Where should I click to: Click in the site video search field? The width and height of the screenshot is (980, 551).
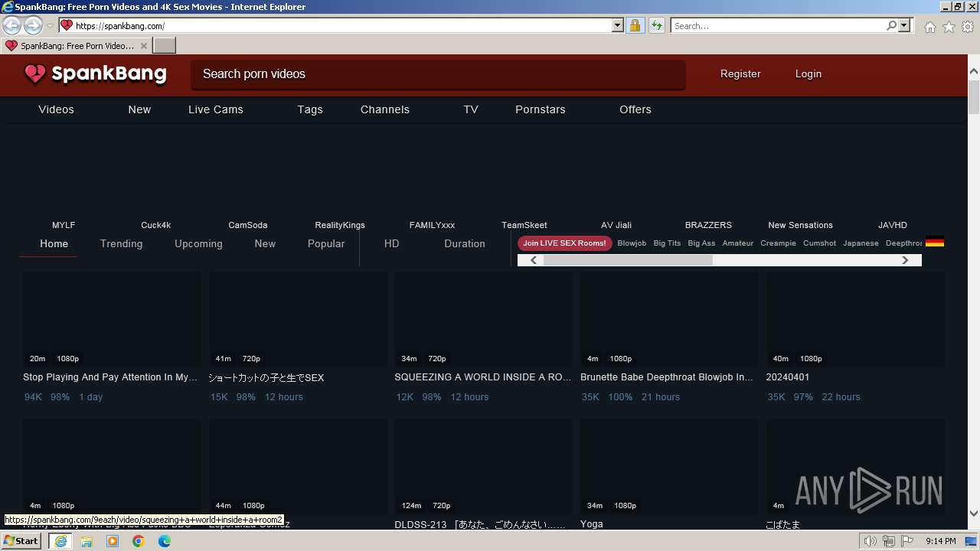pyautogui.click(x=438, y=74)
